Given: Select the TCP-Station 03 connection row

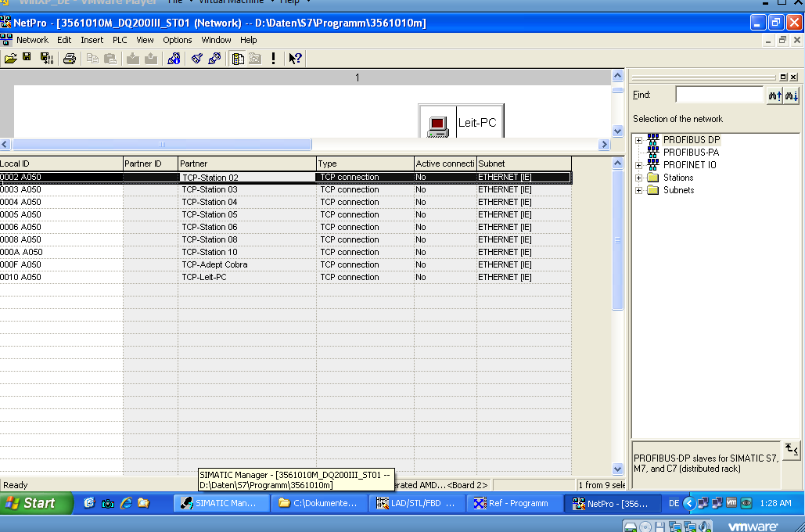Looking at the screenshot, I should point(286,189).
